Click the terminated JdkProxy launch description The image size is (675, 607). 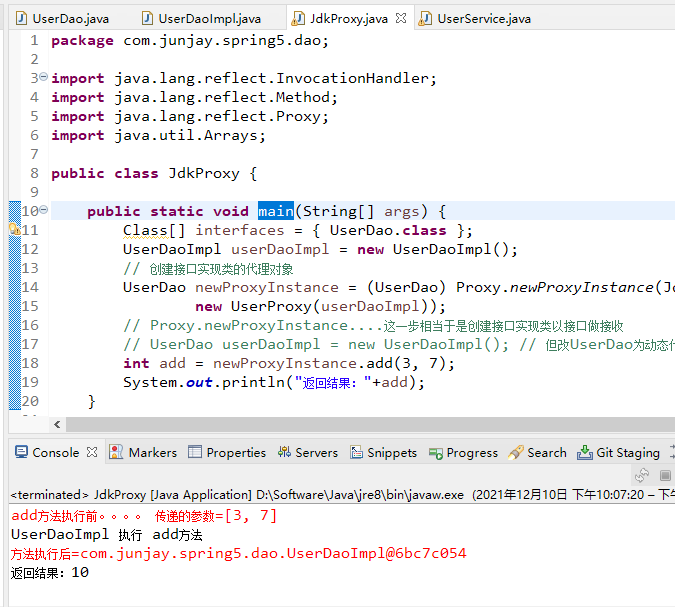click(342, 495)
